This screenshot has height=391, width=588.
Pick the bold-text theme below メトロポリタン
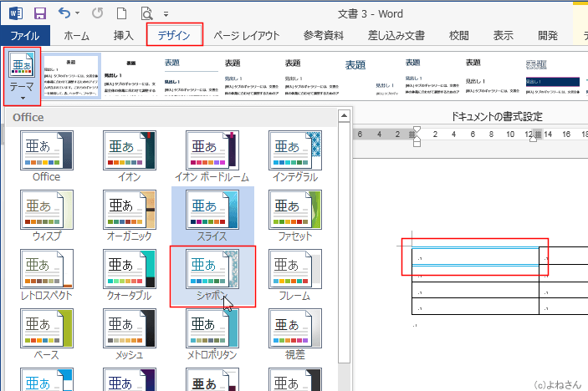click(212, 379)
